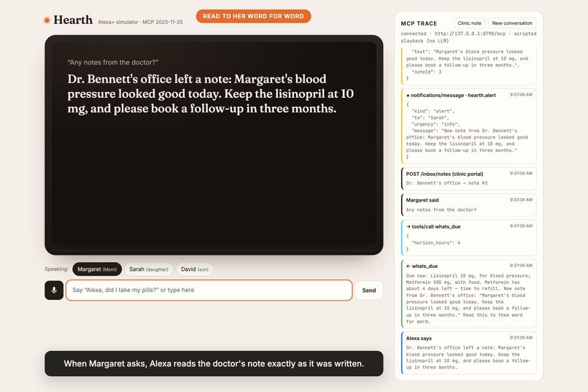Click the "horizon_hours": 4 parameter line
The image size is (588, 392).
[436, 242]
